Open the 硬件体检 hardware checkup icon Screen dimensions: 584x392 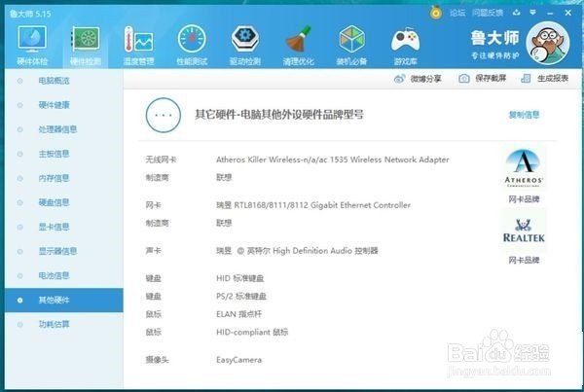(32, 39)
